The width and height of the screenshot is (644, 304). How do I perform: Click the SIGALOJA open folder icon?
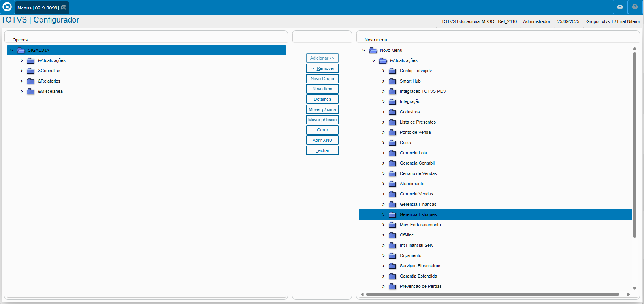(x=21, y=50)
